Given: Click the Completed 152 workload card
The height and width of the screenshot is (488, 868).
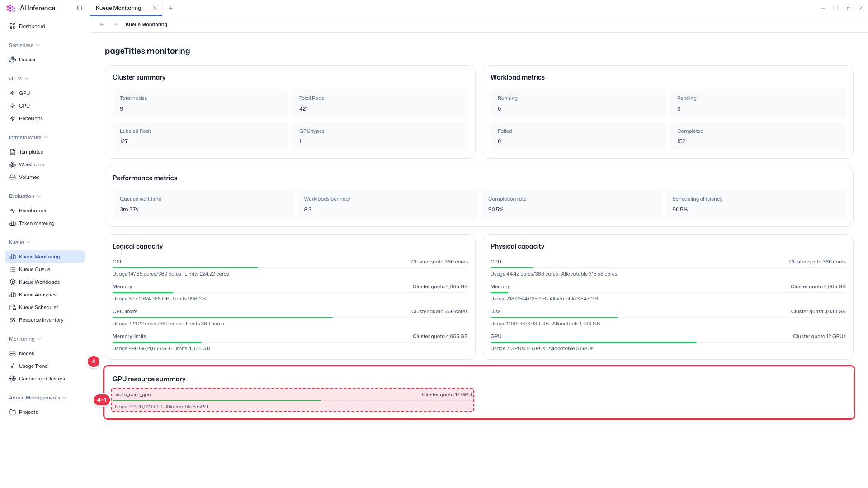Looking at the screenshot, I should click(x=758, y=136).
